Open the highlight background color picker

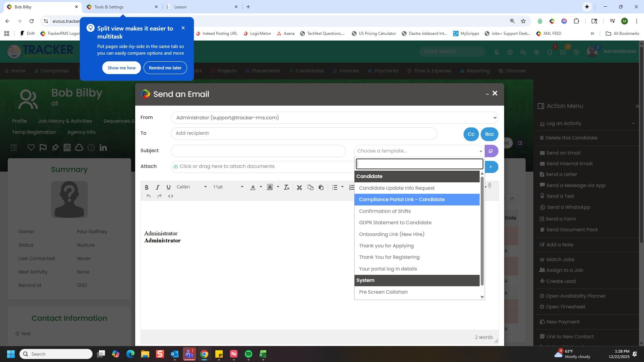pyautogui.click(x=278, y=187)
